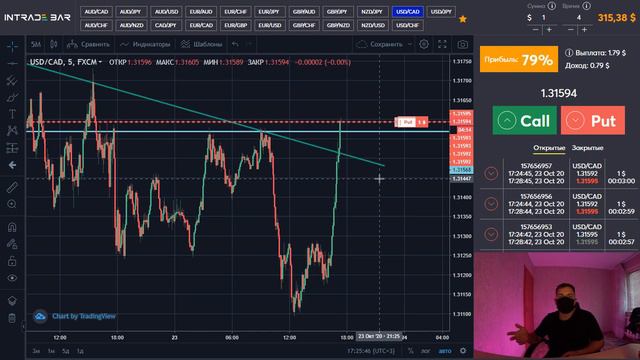Select the EUR/CHF currency pair
640x360 pixels.
[x=236, y=12]
